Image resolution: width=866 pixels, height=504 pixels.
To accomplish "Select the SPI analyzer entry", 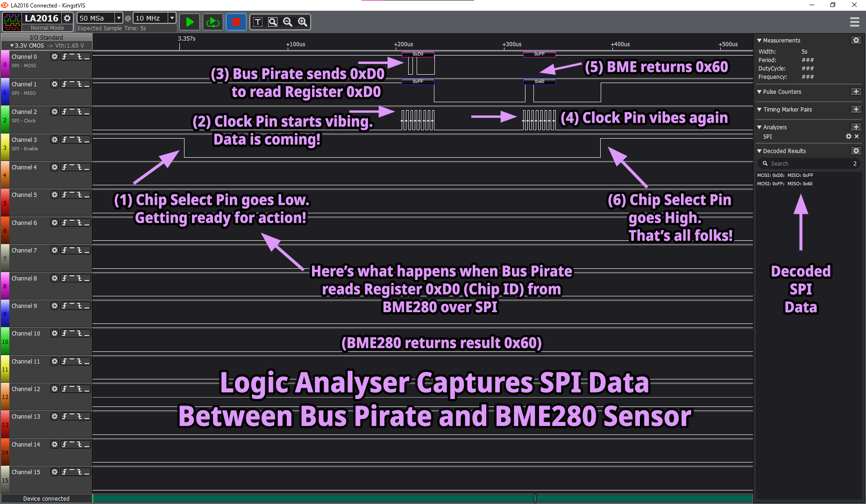I will click(767, 137).
